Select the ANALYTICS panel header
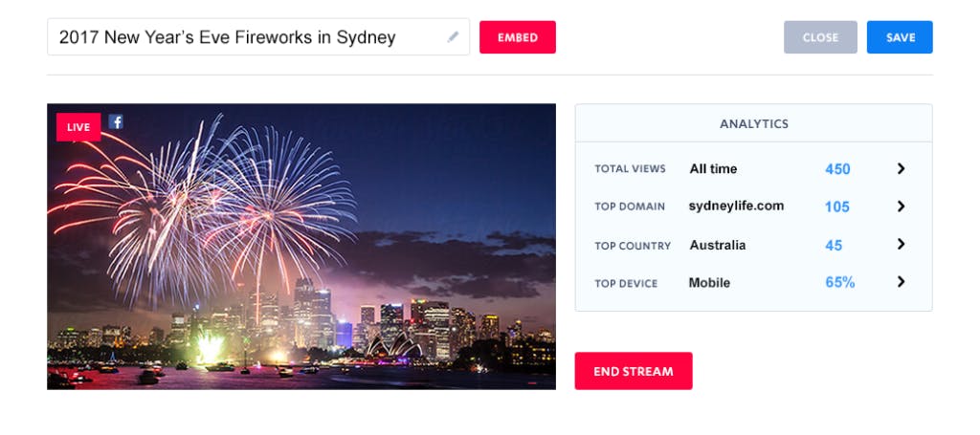Image resolution: width=980 pixels, height=435 pixels. pos(754,123)
